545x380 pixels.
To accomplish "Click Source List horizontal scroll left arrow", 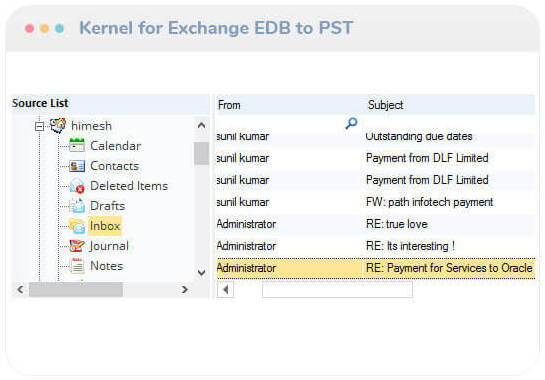I will [x=21, y=289].
